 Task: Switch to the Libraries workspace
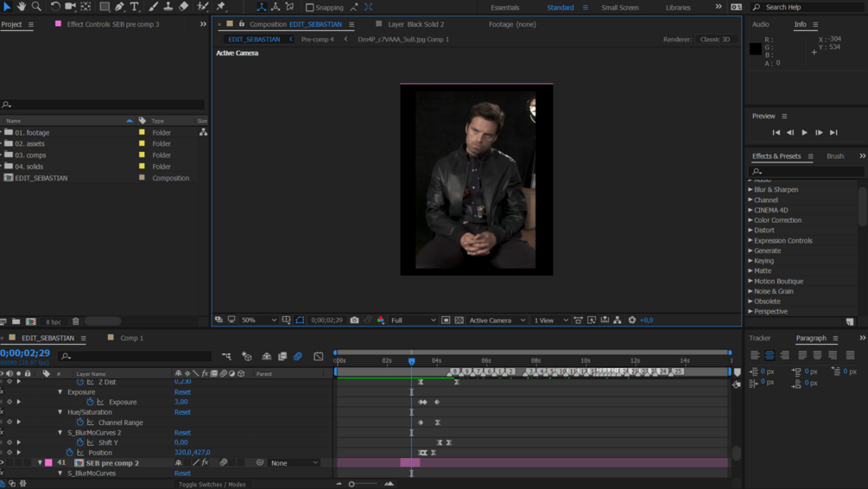click(x=678, y=8)
